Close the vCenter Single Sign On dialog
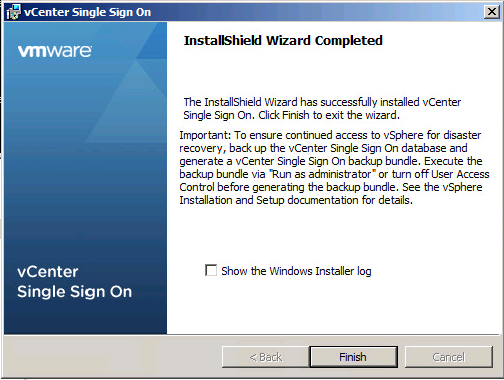This screenshot has height=380, width=504. (492, 12)
